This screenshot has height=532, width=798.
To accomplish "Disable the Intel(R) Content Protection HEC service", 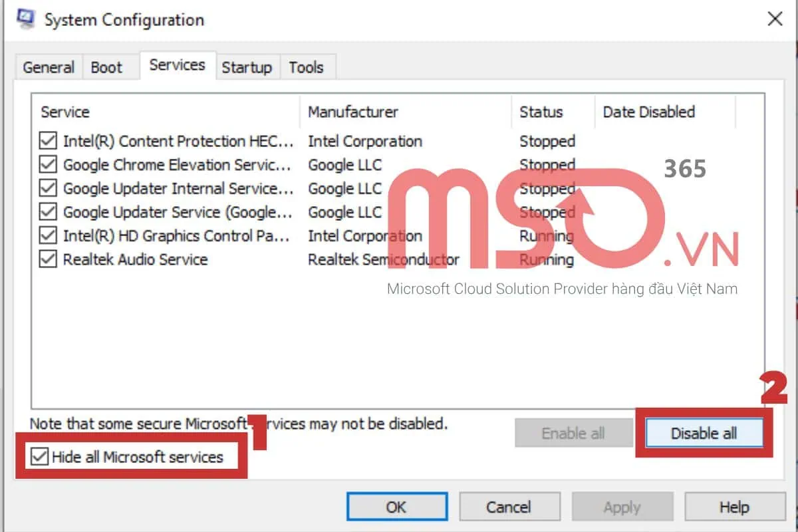I will click(47, 141).
